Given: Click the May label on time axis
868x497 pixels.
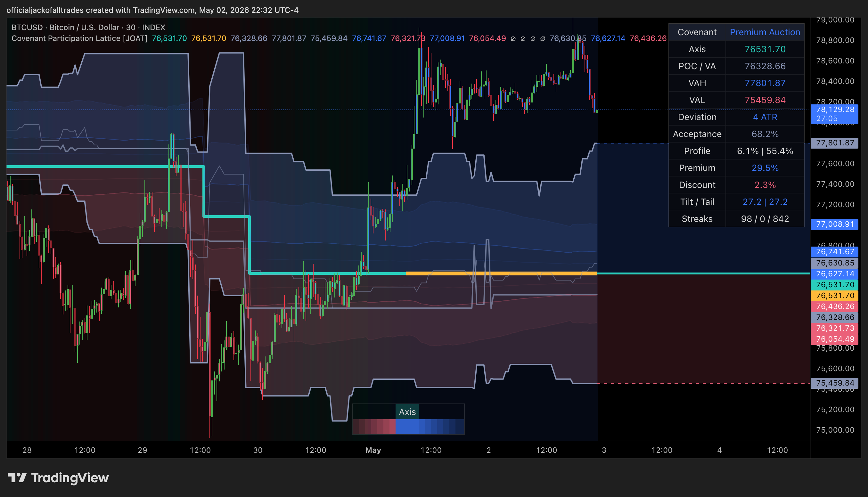Looking at the screenshot, I should pos(373,450).
